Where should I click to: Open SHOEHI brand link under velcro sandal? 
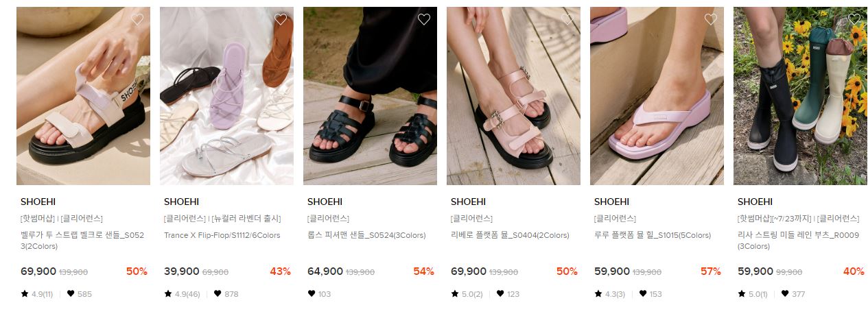coord(38,202)
